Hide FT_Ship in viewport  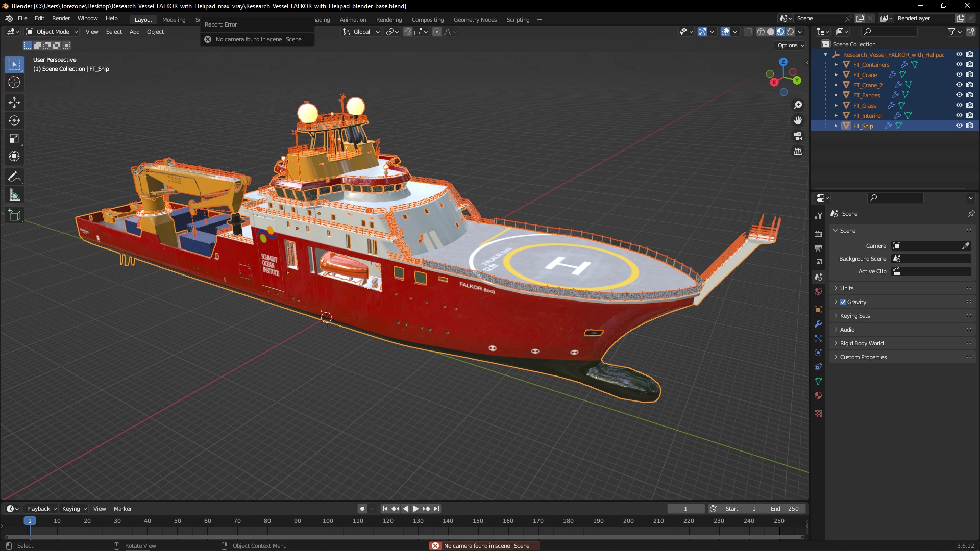[x=959, y=126]
